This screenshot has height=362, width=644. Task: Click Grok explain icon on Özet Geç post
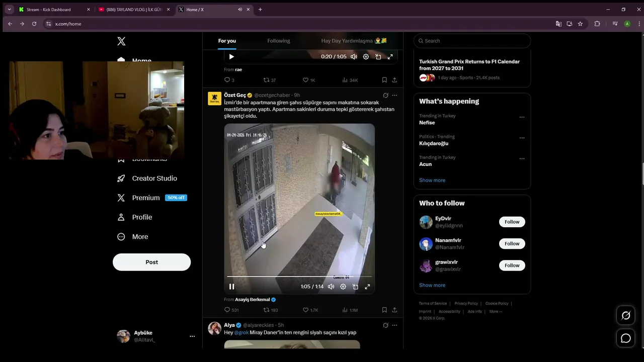point(385,95)
